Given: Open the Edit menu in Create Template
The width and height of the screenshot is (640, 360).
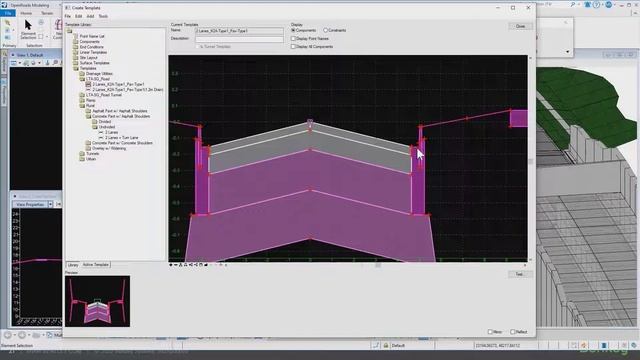Looking at the screenshot, I should (78, 16).
